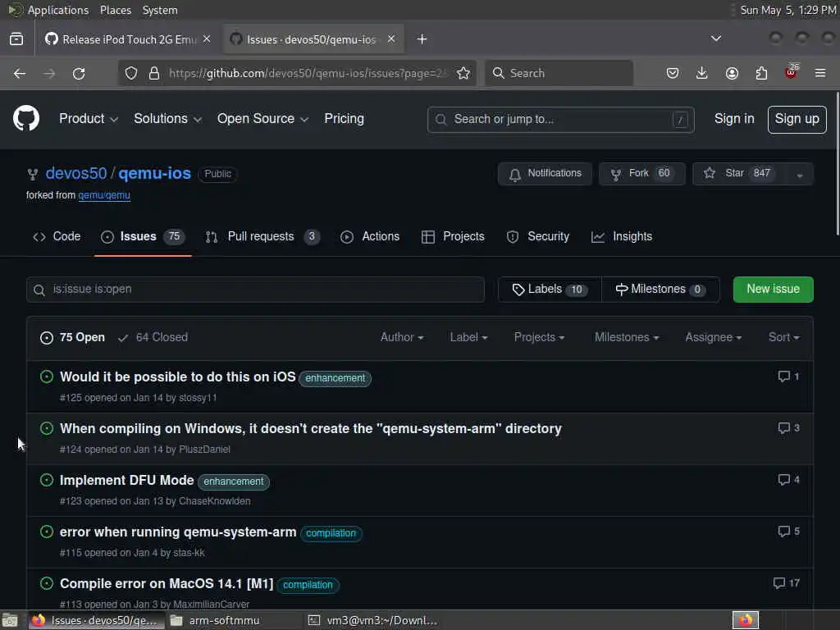
Task: Open the Firefox View icon at tab bar left
Action: click(x=16, y=39)
